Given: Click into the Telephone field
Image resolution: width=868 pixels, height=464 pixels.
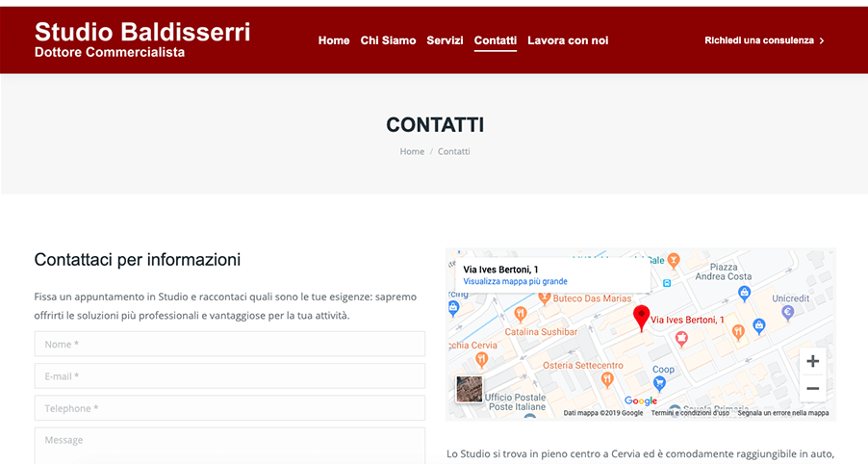Looking at the screenshot, I should click(x=230, y=408).
